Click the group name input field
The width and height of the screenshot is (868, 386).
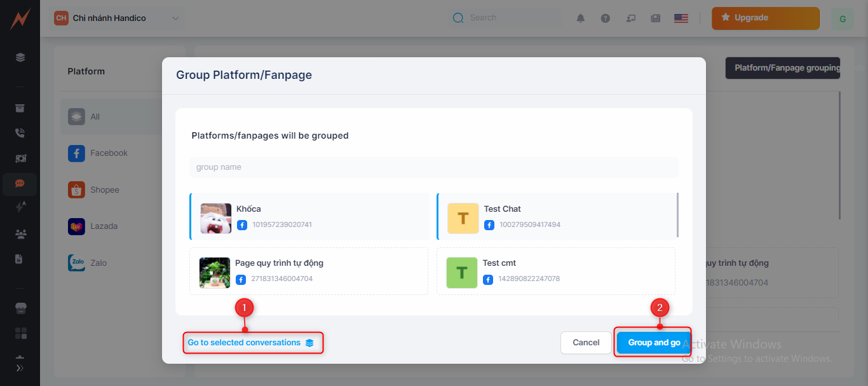(433, 167)
